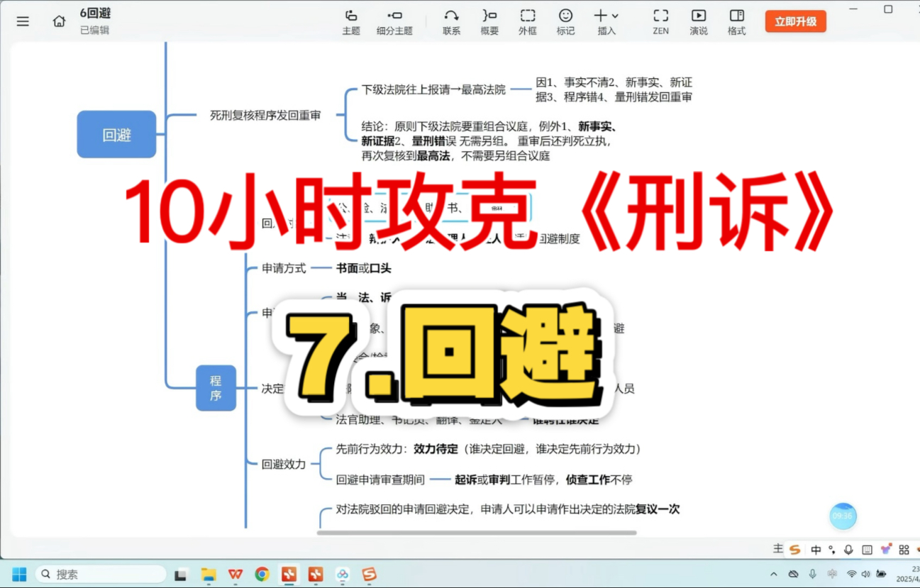The width and height of the screenshot is (920, 588).
Task: Select the 先前行为效力 node
Action: tap(489, 449)
